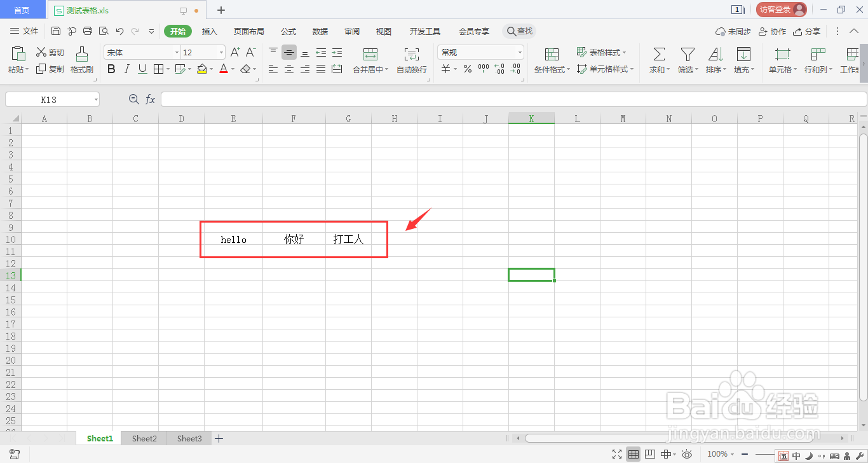Toggle Bold formatting

[111, 69]
